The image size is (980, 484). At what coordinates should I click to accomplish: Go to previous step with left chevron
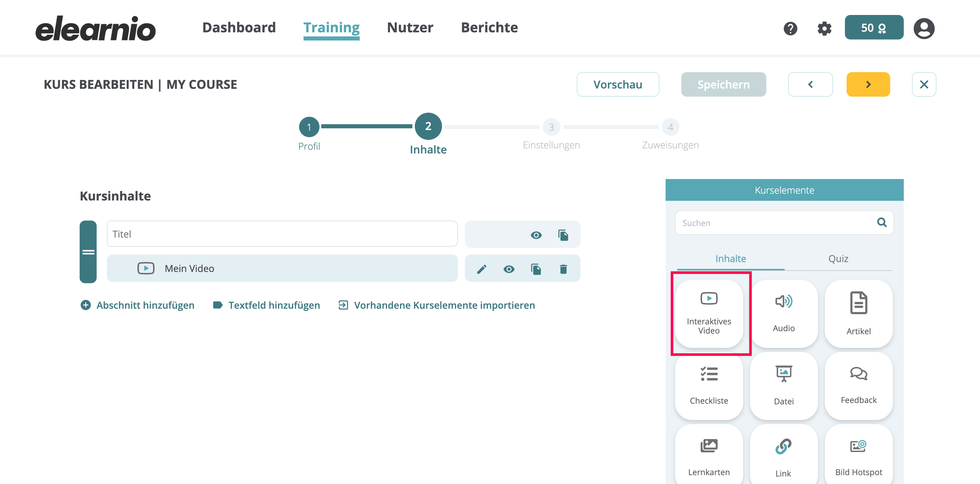coord(810,84)
